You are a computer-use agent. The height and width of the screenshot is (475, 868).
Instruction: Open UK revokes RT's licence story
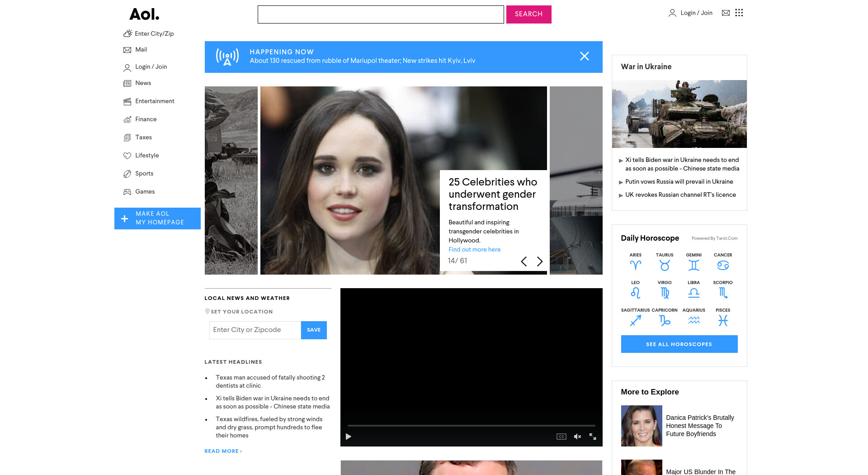coord(680,195)
